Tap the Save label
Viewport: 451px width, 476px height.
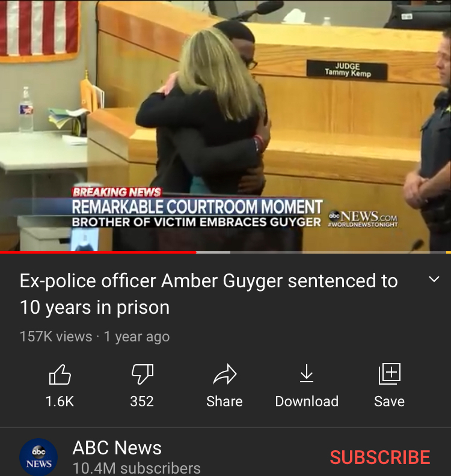pos(389,401)
